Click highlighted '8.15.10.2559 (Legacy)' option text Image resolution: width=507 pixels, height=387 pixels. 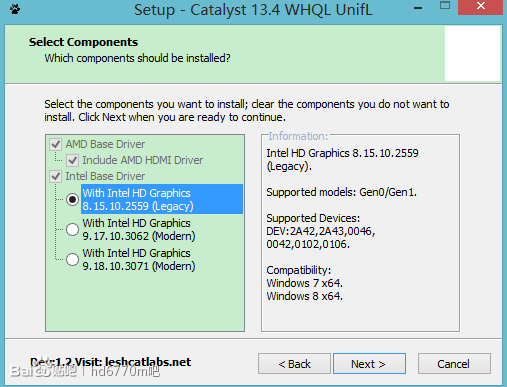(138, 206)
